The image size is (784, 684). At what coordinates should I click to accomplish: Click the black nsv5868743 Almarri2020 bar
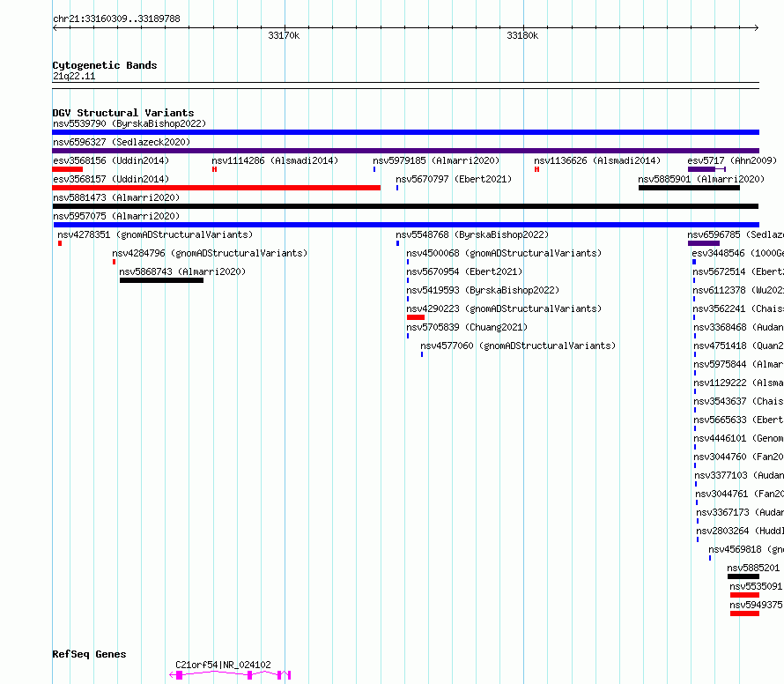coord(161,280)
